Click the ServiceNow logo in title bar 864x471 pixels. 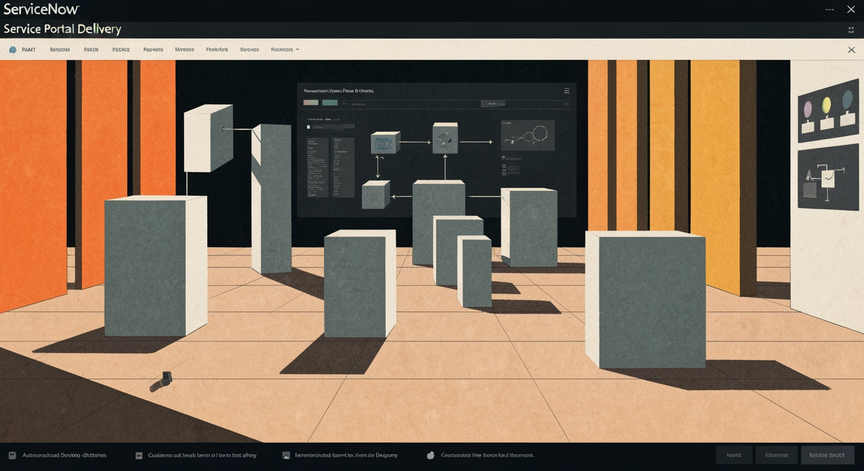pos(41,9)
